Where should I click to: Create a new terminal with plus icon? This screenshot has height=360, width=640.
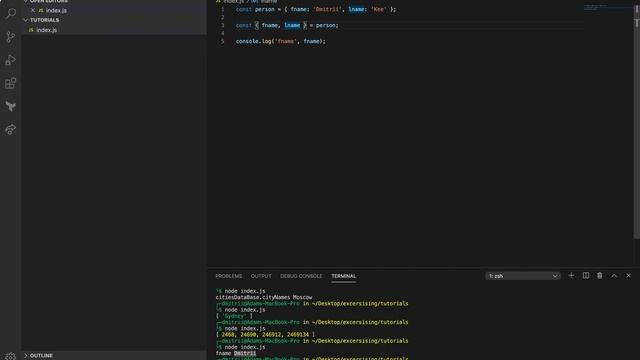(x=571, y=276)
